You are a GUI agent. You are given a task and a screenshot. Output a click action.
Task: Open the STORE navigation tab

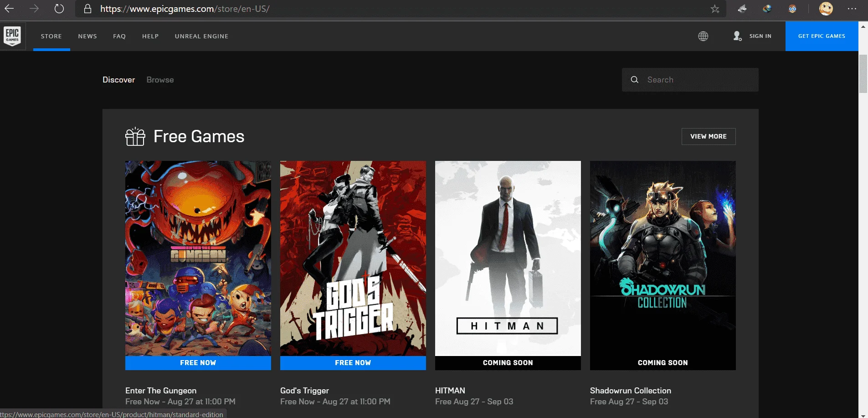click(51, 36)
